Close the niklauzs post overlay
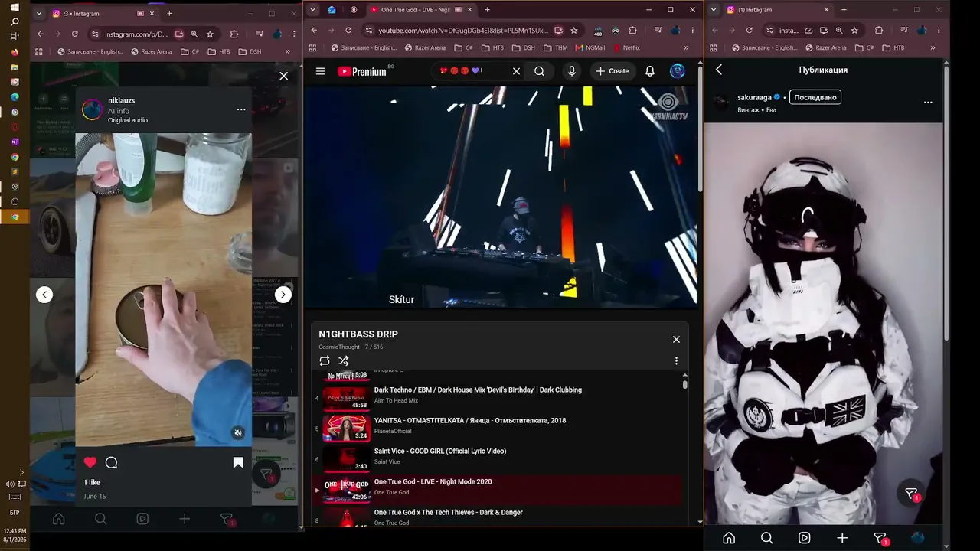980x551 pixels. point(284,76)
